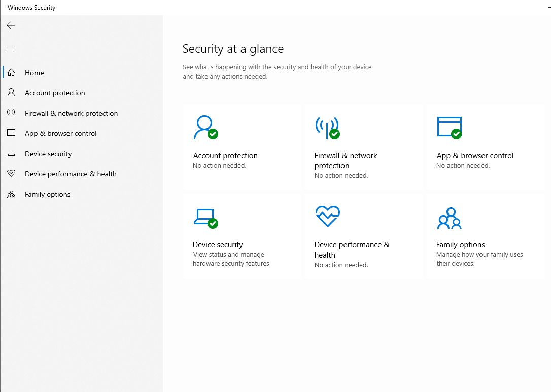The height and width of the screenshot is (392, 551).
Task: Click 'No action needed.' under Account protection tile
Action: [x=220, y=165]
